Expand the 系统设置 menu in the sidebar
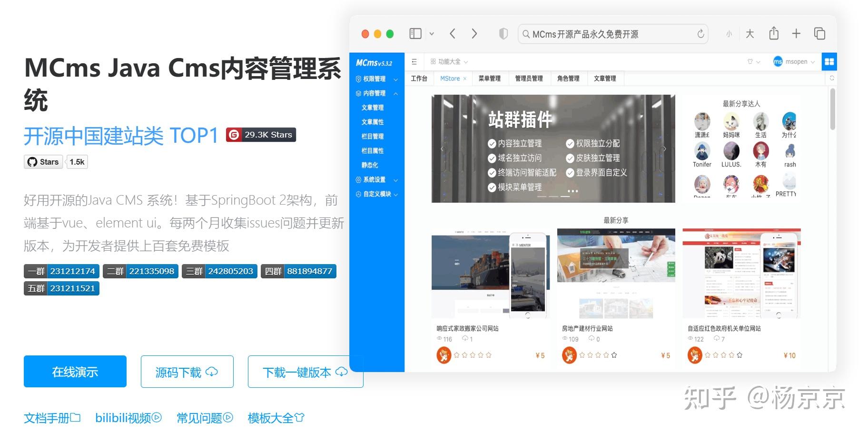Viewport: 868px width, 433px height. click(x=395, y=179)
